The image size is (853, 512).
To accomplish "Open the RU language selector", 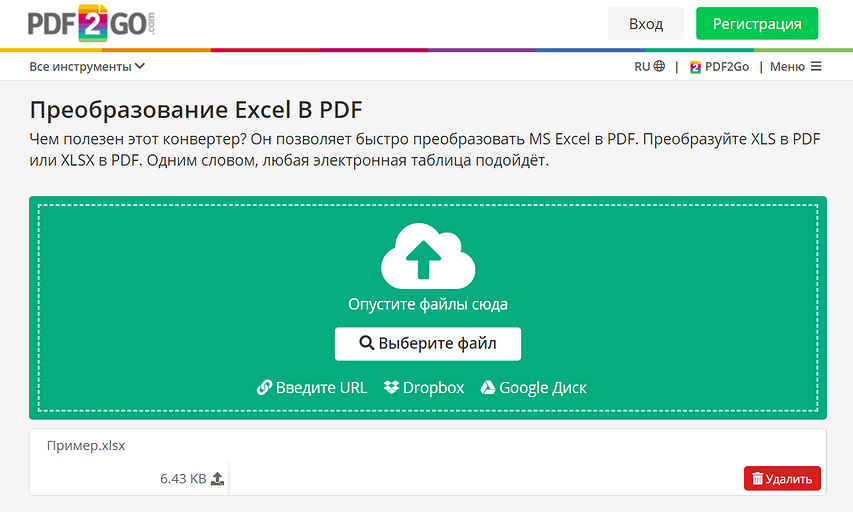I will (x=648, y=67).
